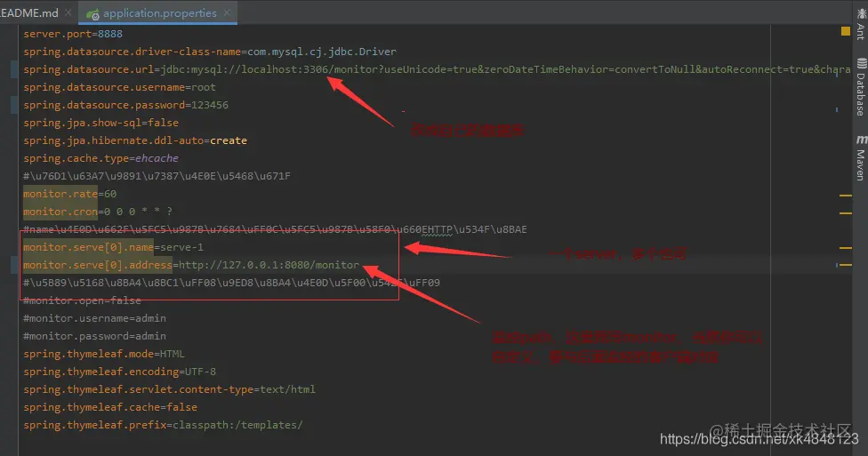Jump to warning marker beside serve[0].address line
868x456 pixels.
(x=845, y=265)
